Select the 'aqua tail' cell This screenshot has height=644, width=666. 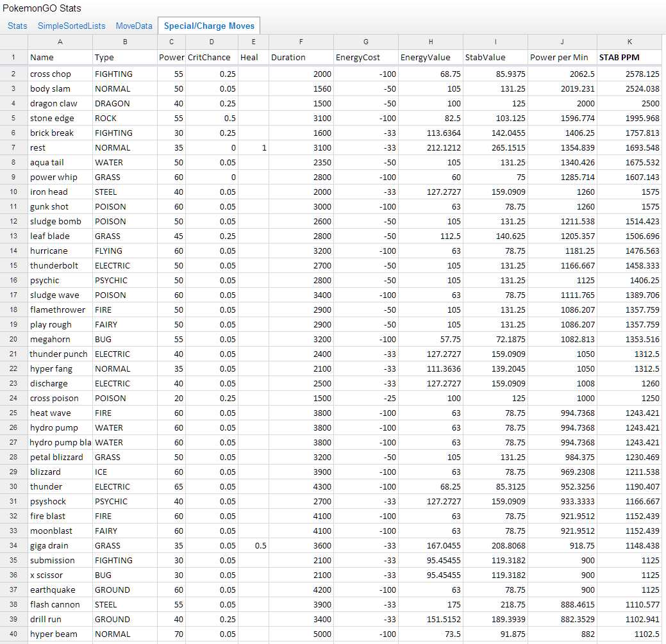[x=60, y=163]
